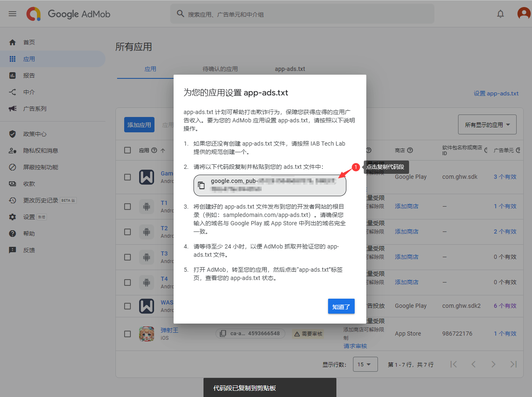532x397 pixels.
Task: Open the 所有显示的应用 filter dropdown
Action: point(487,124)
